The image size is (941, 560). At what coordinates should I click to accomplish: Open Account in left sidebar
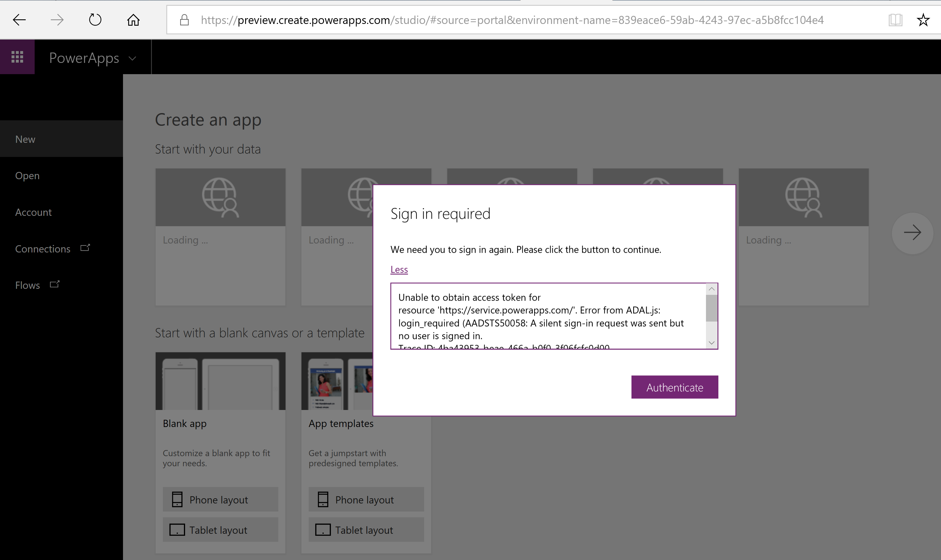[33, 212]
